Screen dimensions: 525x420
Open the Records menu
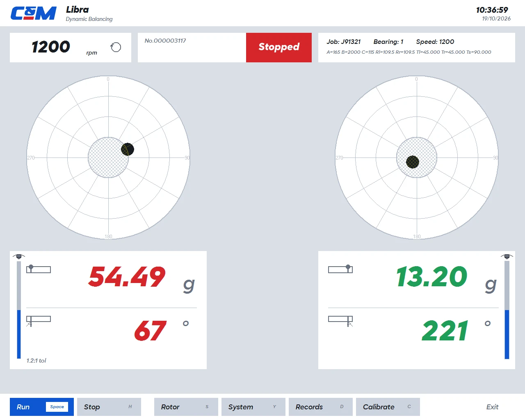[x=321, y=407]
